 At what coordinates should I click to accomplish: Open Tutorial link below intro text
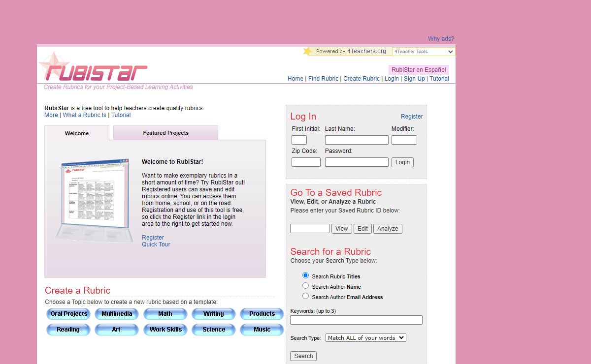tap(121, 115)
